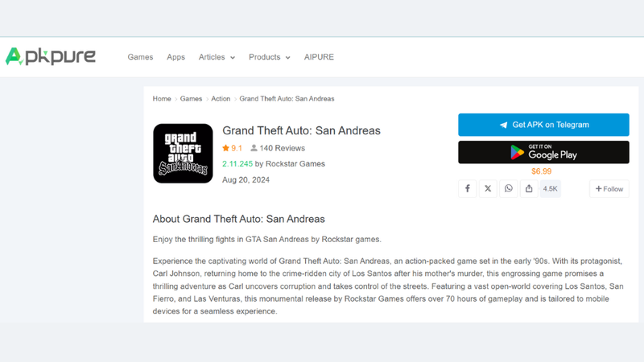This screenshot has width=644, height=362.
Task: Go to Home breadcrumb
Action: [162, 99]
